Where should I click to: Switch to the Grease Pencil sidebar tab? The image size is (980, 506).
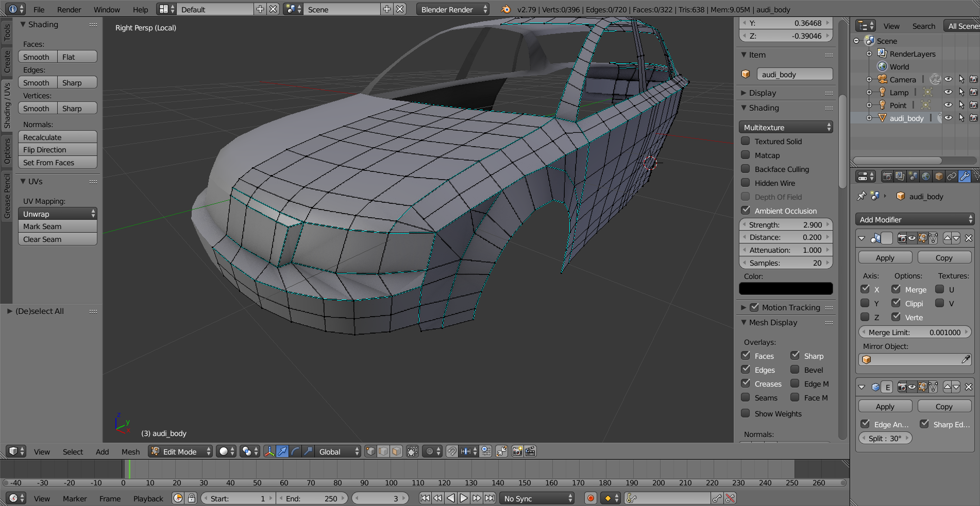click(7, 196)
